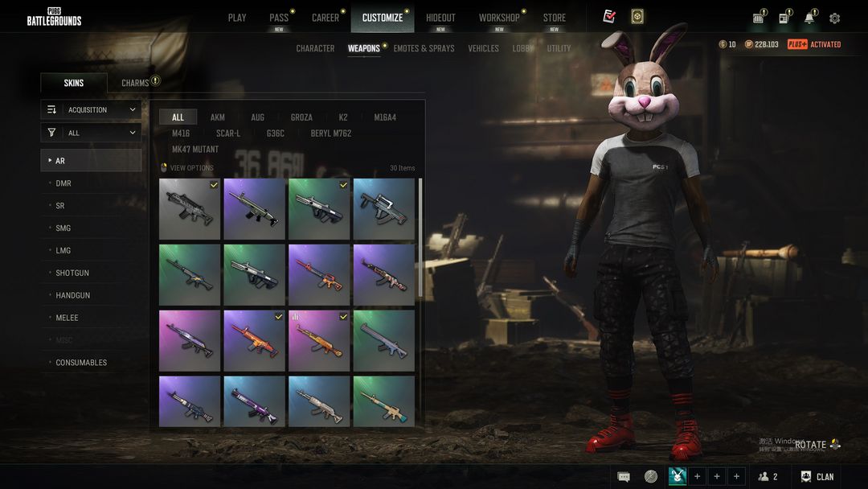
Task: Click the radar icon in bottom bar
Action: (x=651, y=476)
